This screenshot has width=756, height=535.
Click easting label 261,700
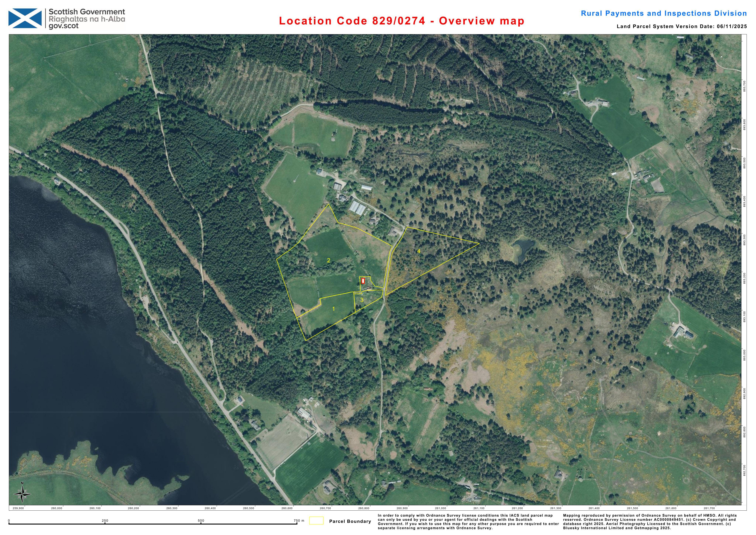709,508
